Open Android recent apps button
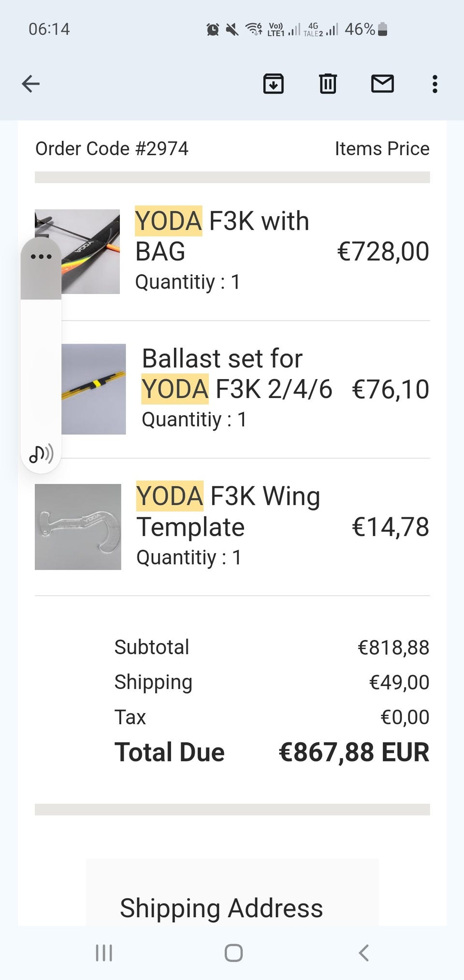 coord(104,953)
